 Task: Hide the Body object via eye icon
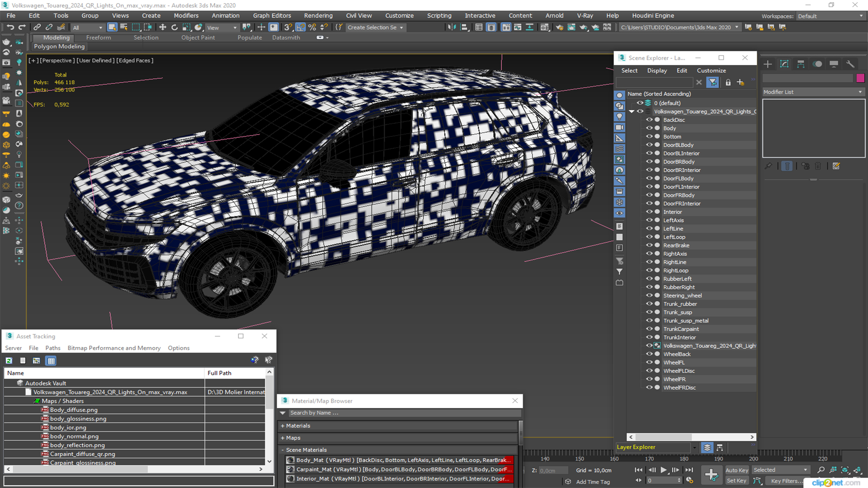click(649, 128)
